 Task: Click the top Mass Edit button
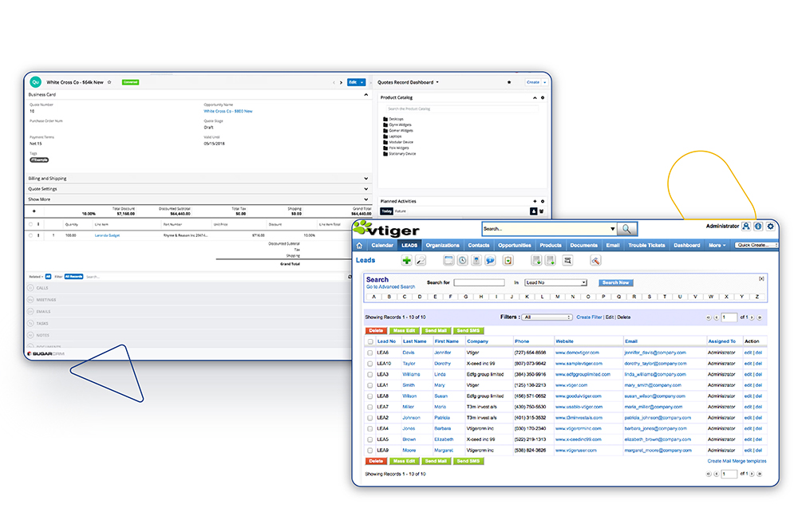click(x=404, y=330)
